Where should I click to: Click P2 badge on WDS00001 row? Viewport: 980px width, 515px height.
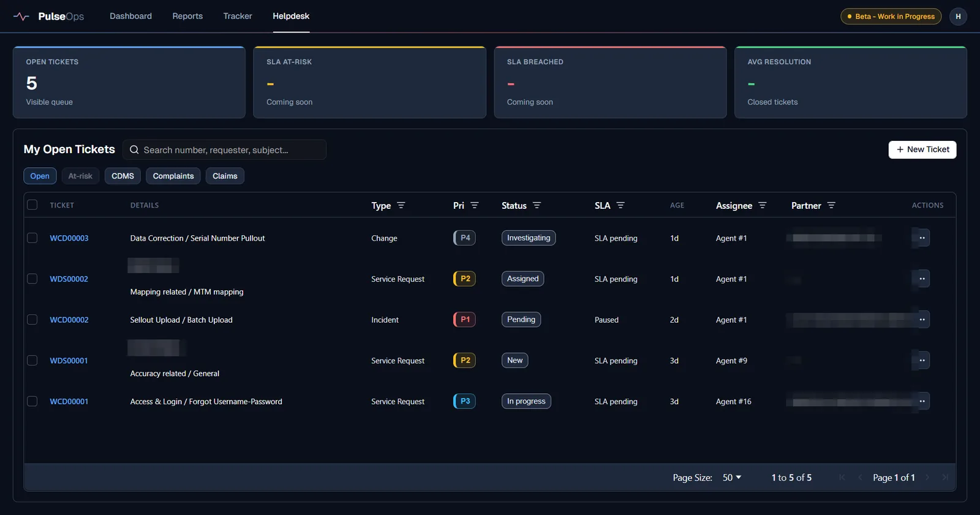point(464,360)
